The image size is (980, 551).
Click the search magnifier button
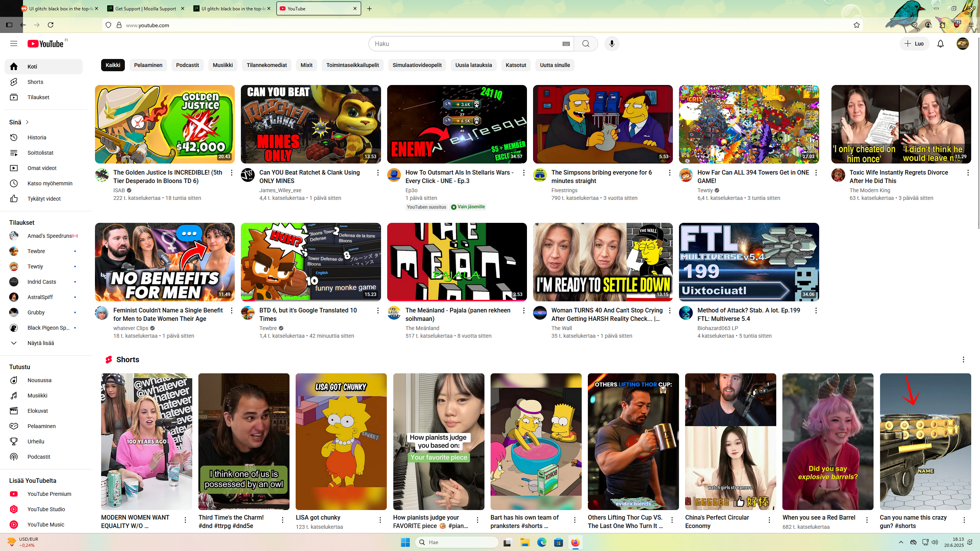point(586,44)
